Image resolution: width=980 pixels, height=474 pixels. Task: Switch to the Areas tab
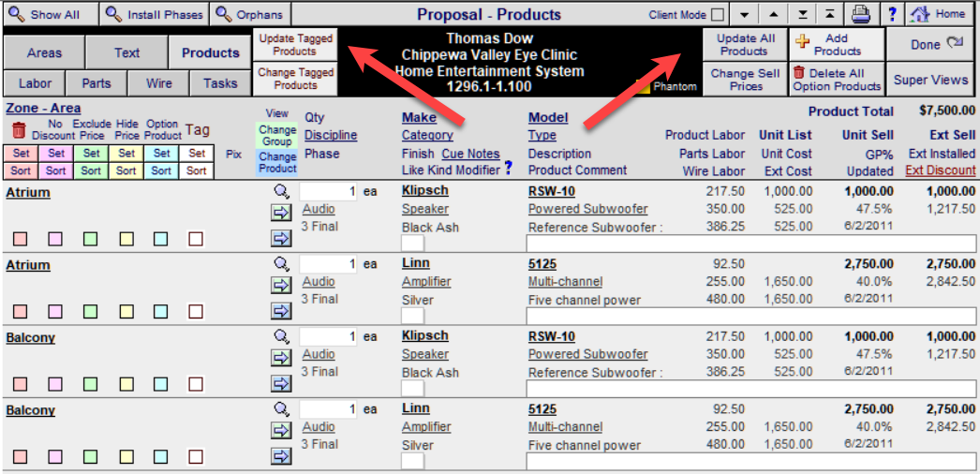pyautogui.click(x=44, y=52)
